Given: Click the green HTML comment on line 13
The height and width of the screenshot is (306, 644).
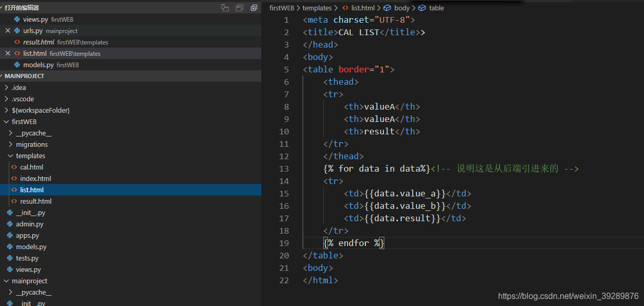Looking at the screenshot, I should pyautogui.click(x=505, y=169).
